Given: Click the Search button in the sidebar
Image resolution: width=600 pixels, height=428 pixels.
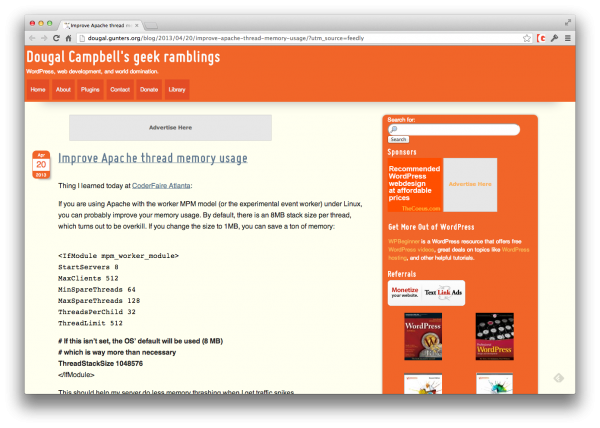Looking at the screenshot, I should [398, 140].
